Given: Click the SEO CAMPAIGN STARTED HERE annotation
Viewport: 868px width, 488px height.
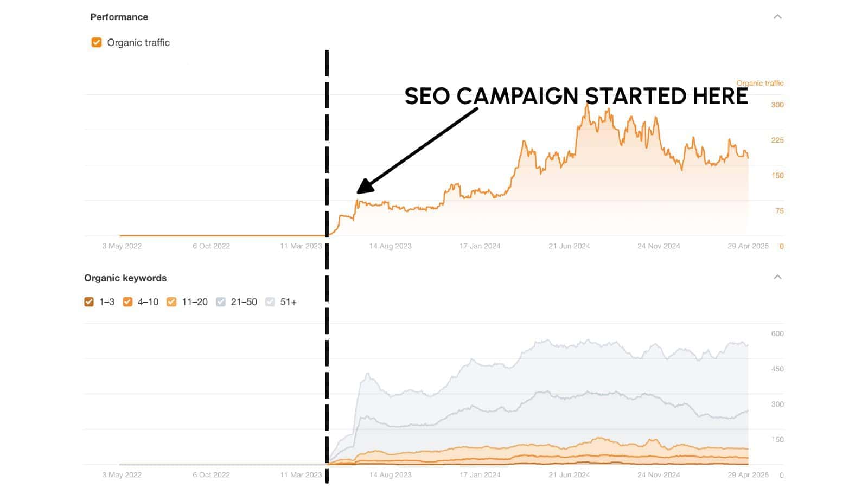Looking at the screenshot, I should (576, 96).
